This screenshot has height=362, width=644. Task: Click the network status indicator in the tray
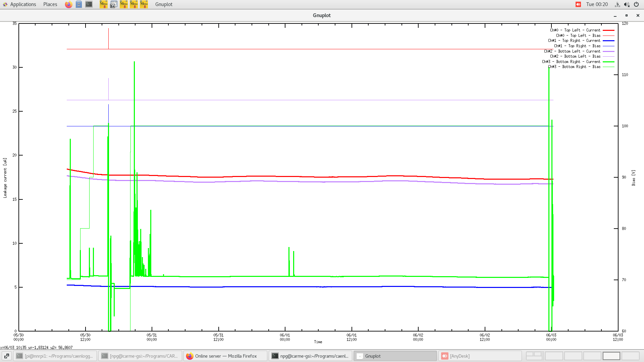(x=617, y=4)
